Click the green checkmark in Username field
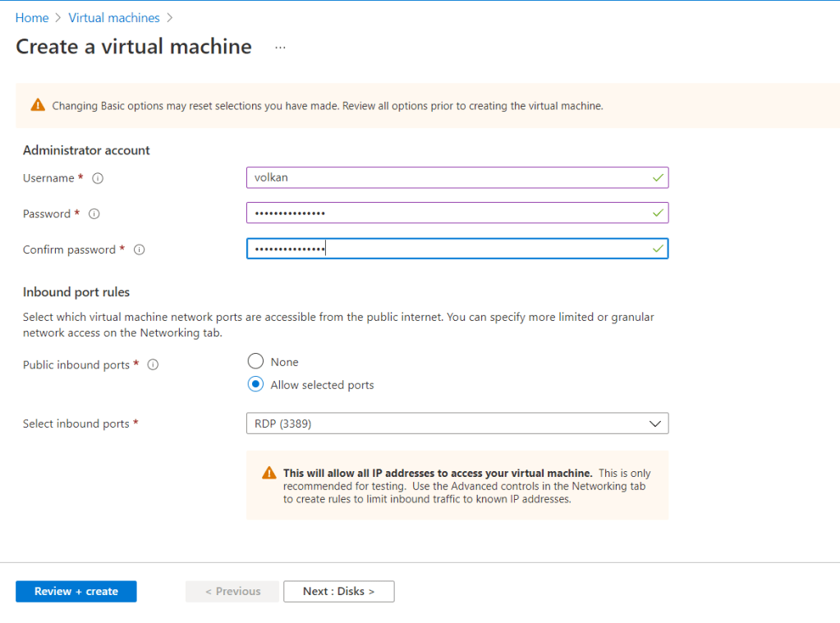 tap(657, 177)
